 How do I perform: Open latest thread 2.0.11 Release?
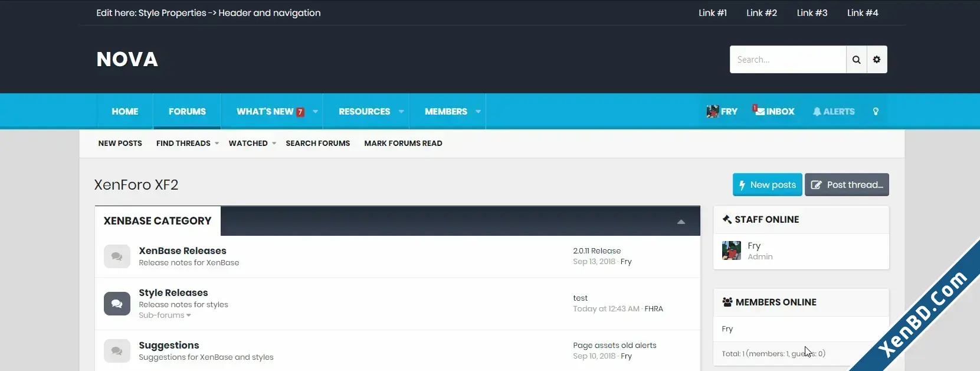point(597,251)
